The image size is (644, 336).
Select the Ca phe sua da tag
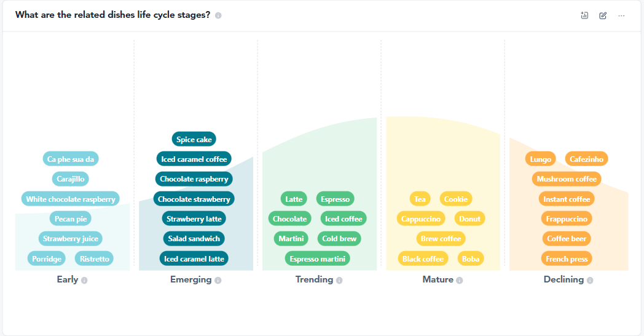(71, 159)
